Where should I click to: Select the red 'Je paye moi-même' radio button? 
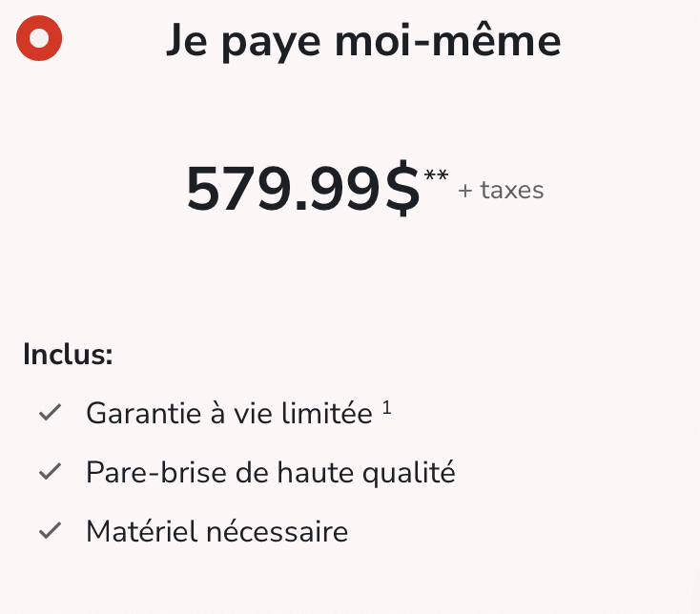[39, 38]
